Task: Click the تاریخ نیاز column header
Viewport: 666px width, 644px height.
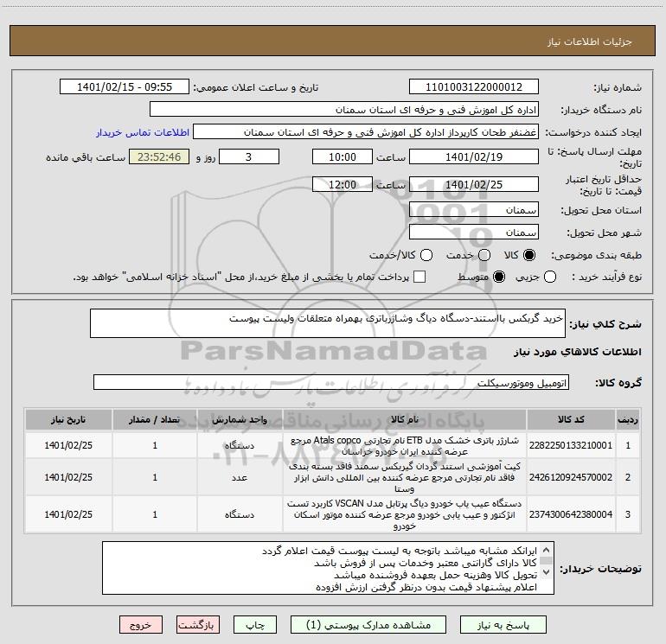Action: point(68,419)
